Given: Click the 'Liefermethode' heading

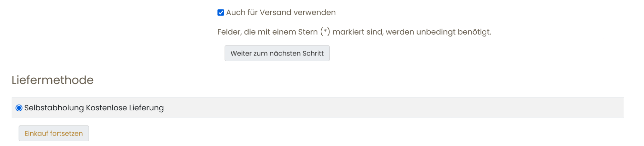Looking at the screenshot, I should 53,80.
